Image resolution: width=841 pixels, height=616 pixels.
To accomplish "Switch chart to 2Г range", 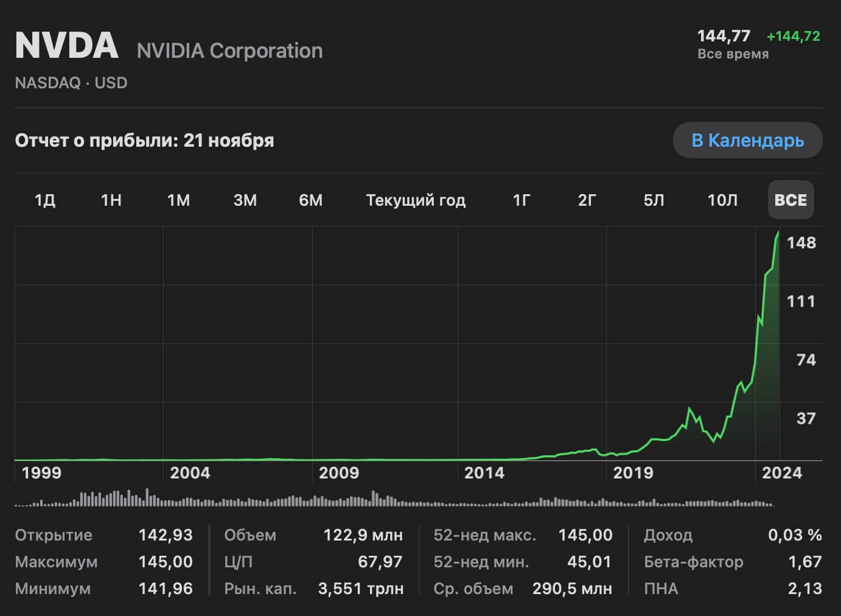I will 587,200.
